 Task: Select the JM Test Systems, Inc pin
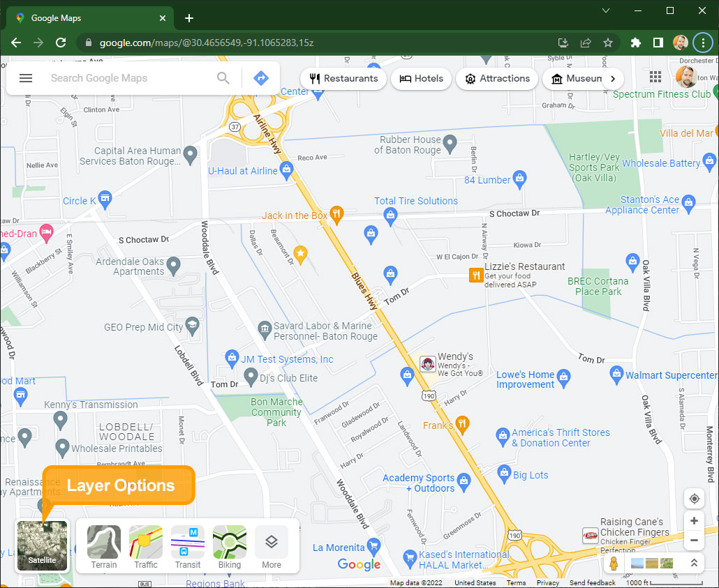(x=232, y=358)
